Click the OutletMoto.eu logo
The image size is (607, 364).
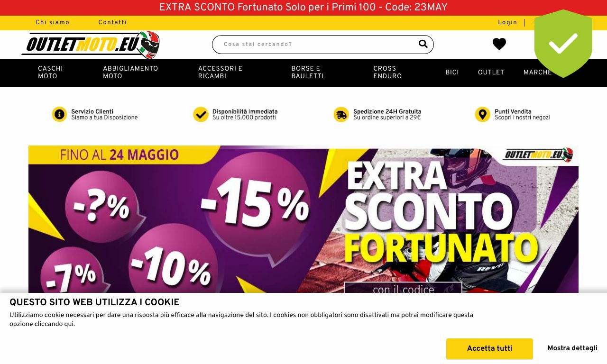[x=91, y=45]
